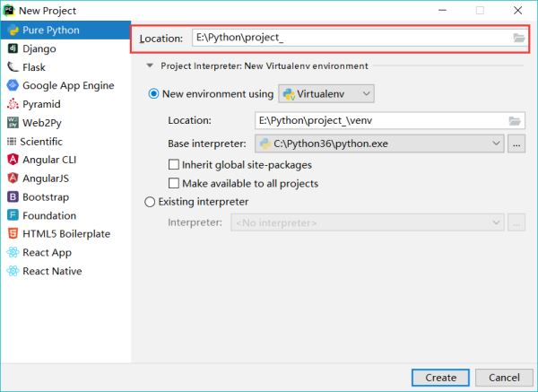This screenshot has height=392, width=538.
Task: Click the Google App Engine icon
Action: pyautogui.click(x=13, y=85)
